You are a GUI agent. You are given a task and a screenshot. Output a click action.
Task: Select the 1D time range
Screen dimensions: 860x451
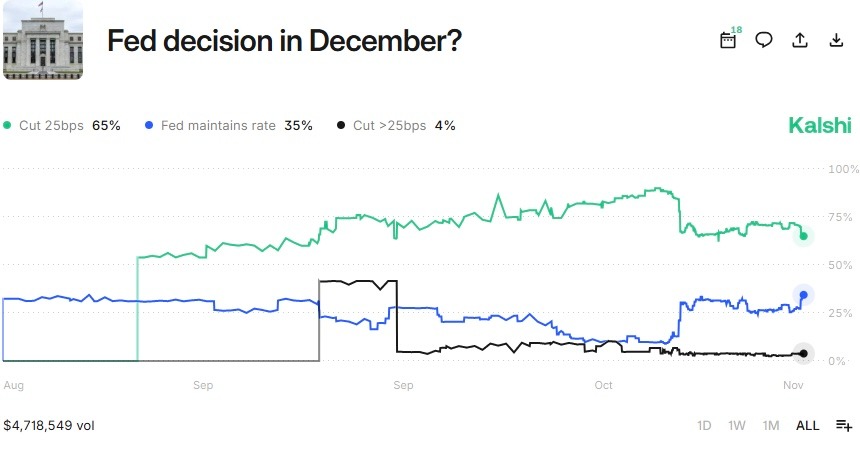coord(704,425)
